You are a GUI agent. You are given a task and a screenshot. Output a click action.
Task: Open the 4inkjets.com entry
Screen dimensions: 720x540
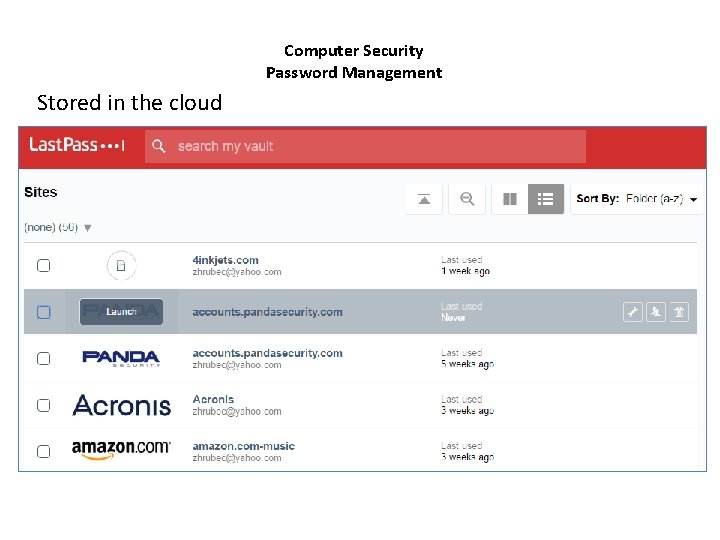point(225,260)
